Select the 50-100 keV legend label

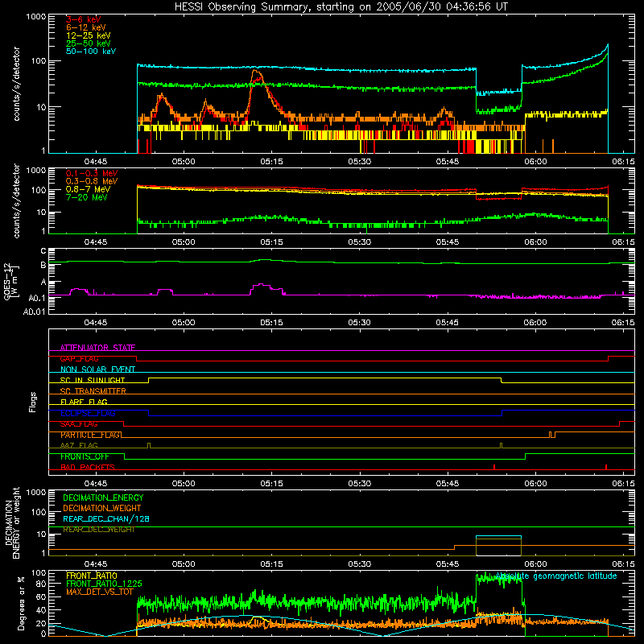91,52
